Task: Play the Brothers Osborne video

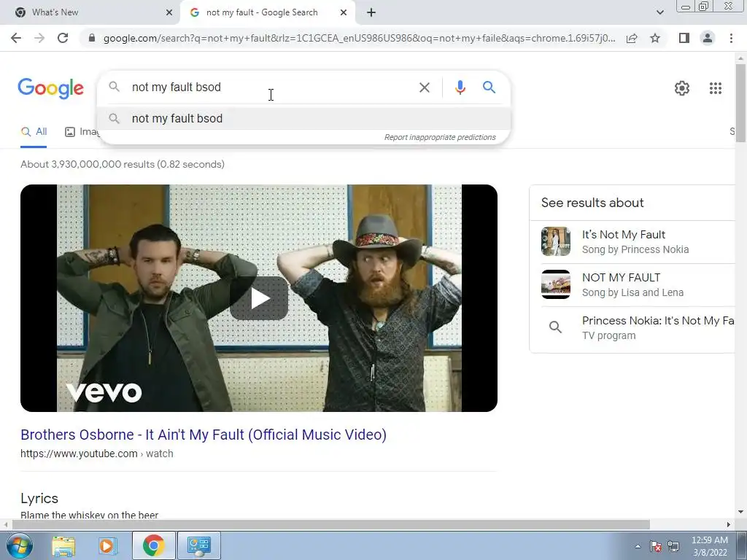Action: [x=259, y=298]
